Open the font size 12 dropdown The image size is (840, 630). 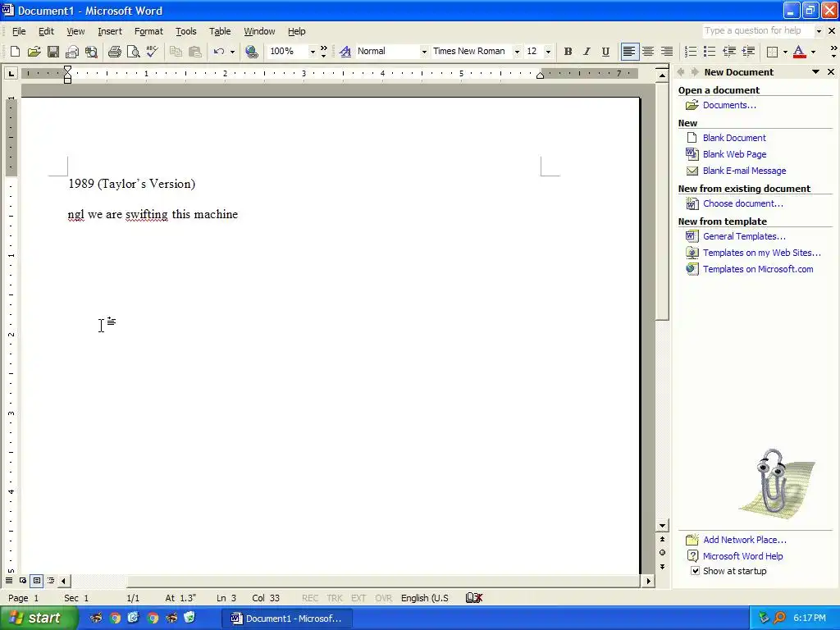(x=548, y=52)
